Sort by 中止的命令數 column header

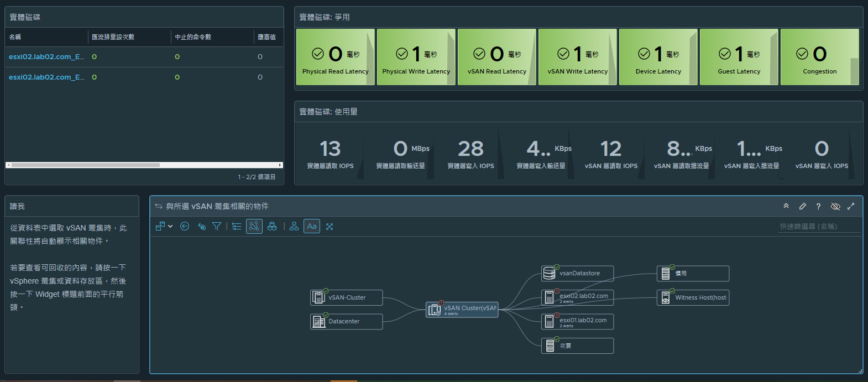click(212, 37)
